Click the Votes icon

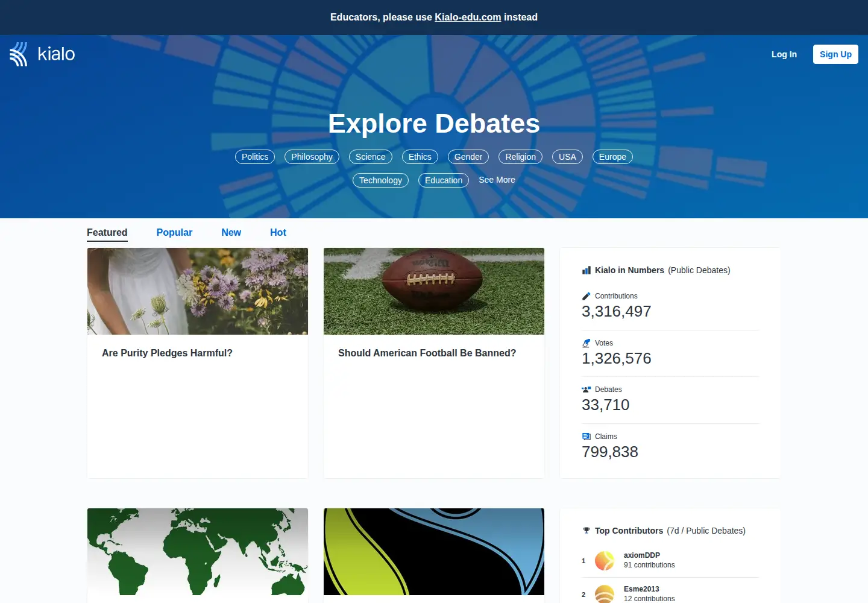(587, 343)
